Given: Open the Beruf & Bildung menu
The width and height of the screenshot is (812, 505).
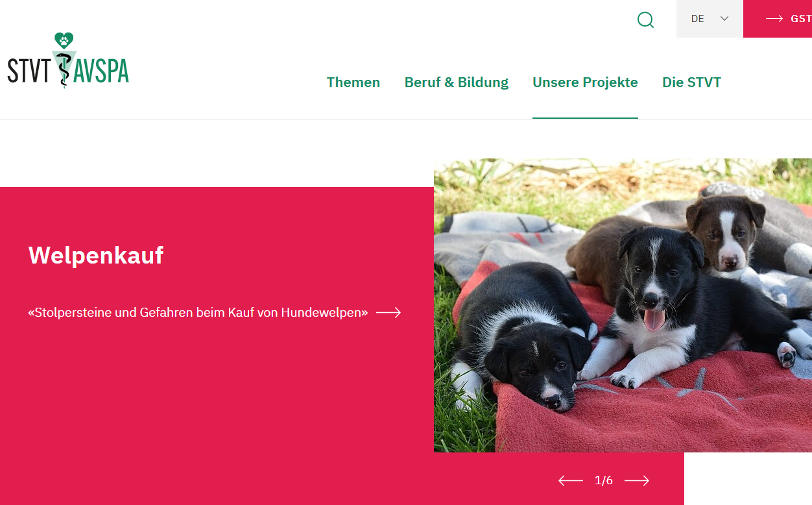Looking at the screenshot, I should (x=457, y=82).
